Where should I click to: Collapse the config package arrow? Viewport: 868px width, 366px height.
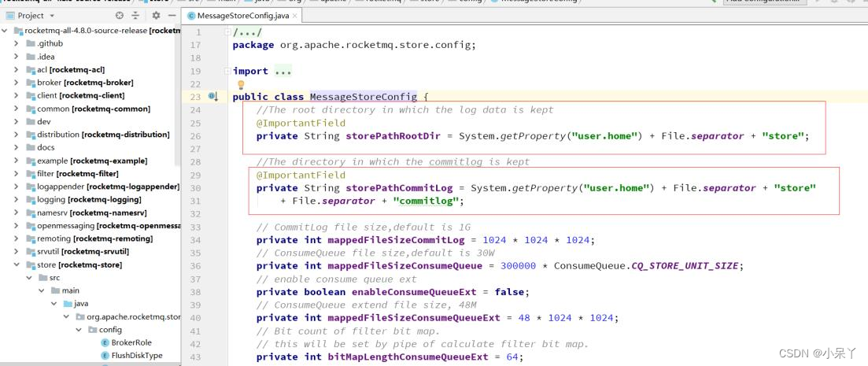79,330
